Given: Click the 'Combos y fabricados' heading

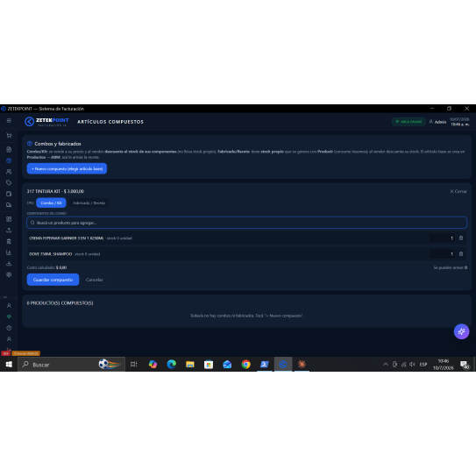Looking at the screenshot, I should point(58,144).
